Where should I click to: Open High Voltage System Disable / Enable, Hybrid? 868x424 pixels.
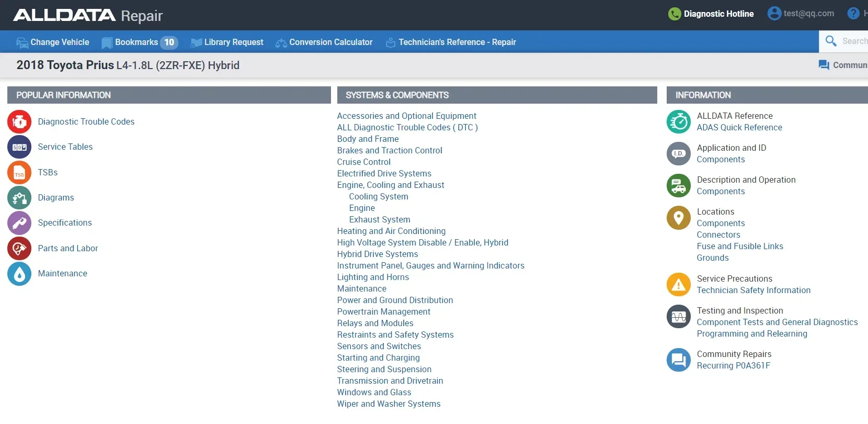tap(422, 243)
